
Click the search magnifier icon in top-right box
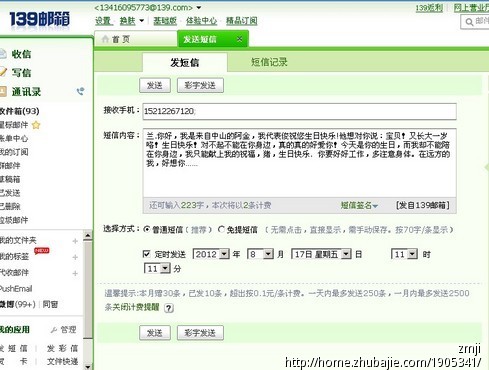click(x=469, y=22)
